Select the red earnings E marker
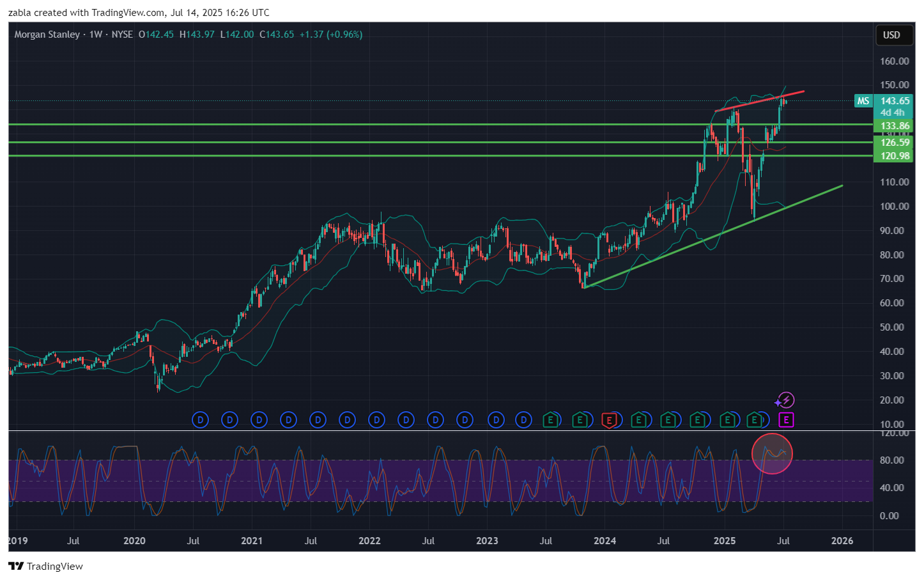924x580 pixels. [x=610, y=420]
